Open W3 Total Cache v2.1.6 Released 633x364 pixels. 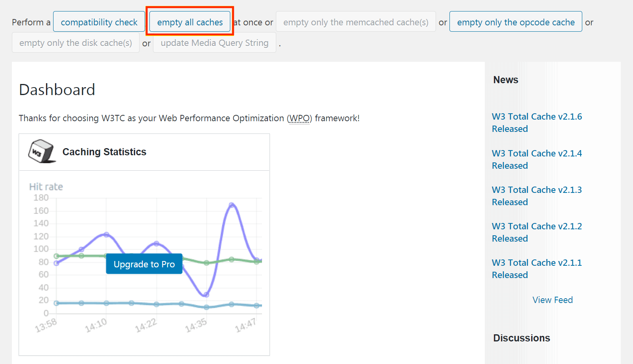[536, 122]
